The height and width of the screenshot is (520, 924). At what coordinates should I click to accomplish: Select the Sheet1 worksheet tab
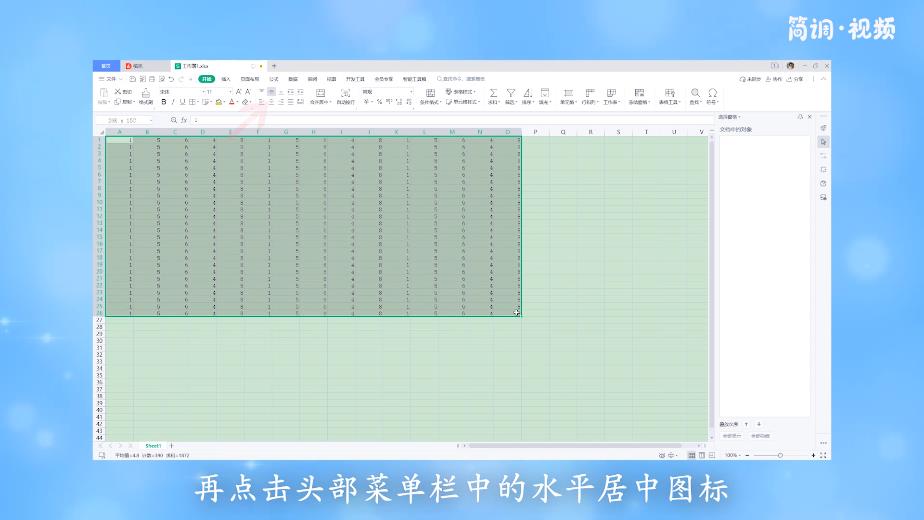[x=153, y=445]
